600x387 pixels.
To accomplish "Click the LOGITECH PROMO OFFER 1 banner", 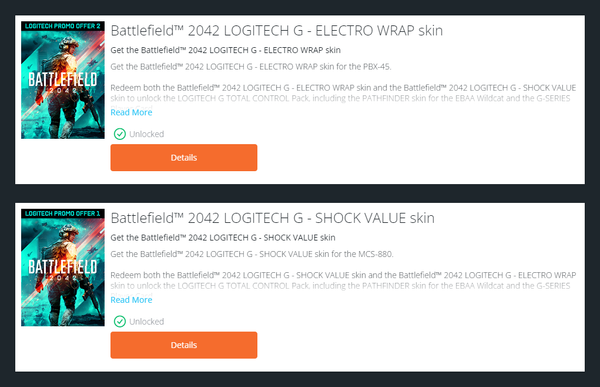I will coord(63,214).
